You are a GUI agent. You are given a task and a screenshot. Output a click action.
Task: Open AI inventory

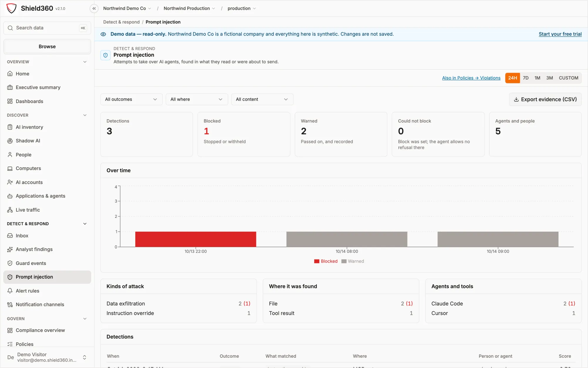[47, 127]
